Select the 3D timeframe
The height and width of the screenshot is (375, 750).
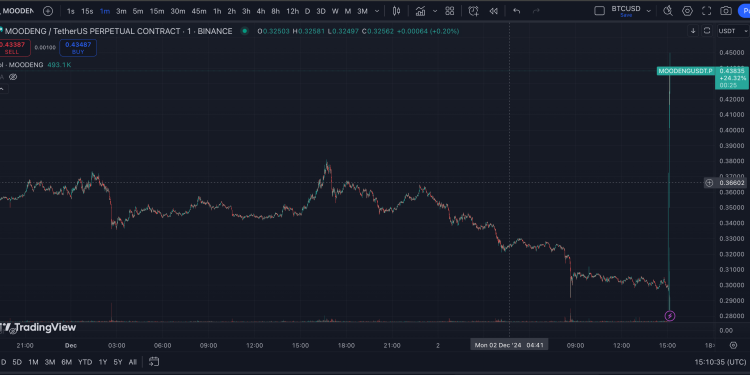coord(321,11)
